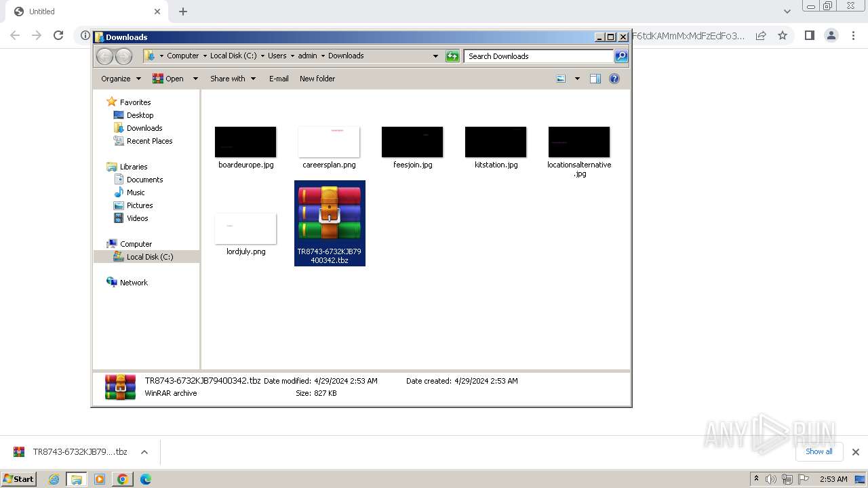
Task: Select Computer in navigation pane
Action: [x=129, y=244]
